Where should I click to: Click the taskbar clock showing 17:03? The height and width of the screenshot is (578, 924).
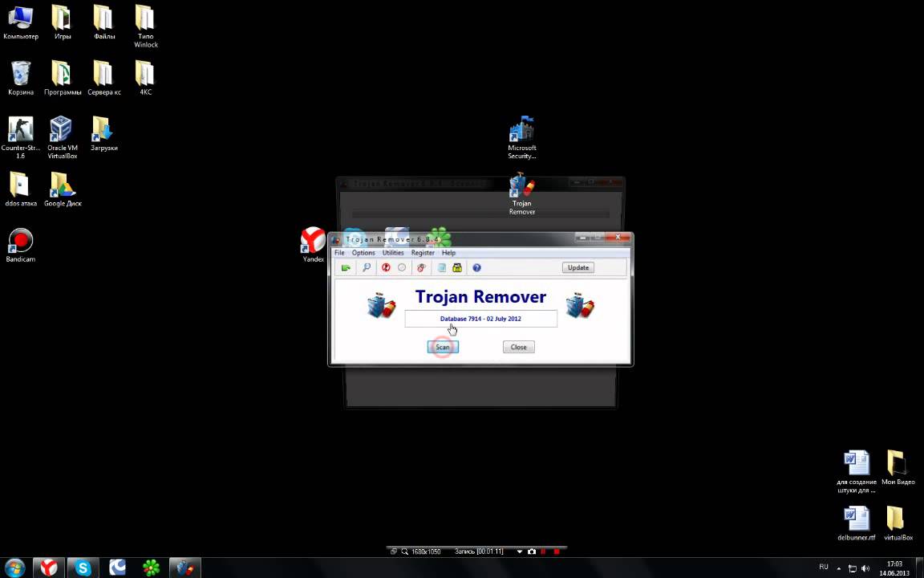point(894,568)
